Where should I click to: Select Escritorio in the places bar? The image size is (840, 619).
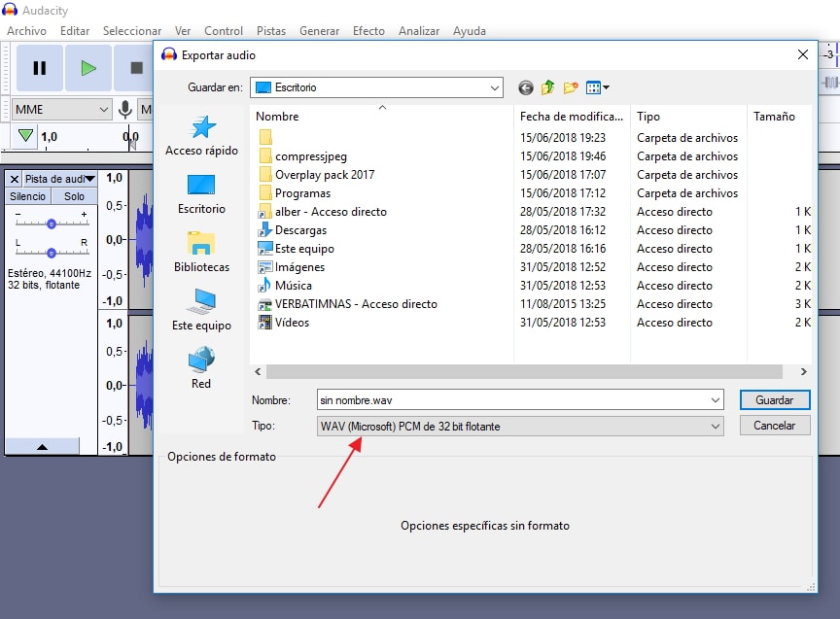[x=202, y=194]
